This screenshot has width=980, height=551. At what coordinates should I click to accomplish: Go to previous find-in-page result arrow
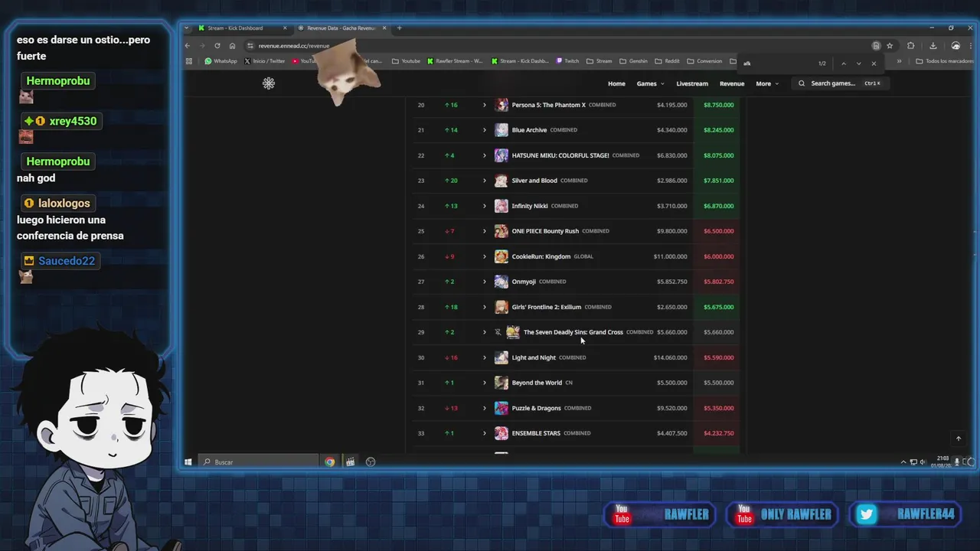pos(843,64)
